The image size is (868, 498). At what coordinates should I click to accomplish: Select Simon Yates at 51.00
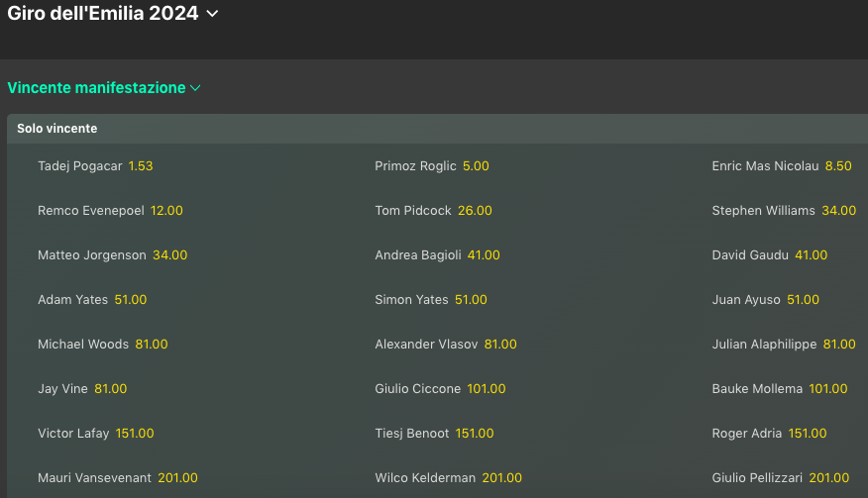pos(431,300)
